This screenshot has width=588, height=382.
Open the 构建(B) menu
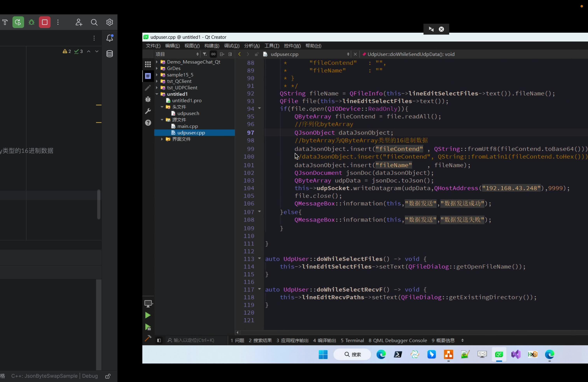coord(212,46)
